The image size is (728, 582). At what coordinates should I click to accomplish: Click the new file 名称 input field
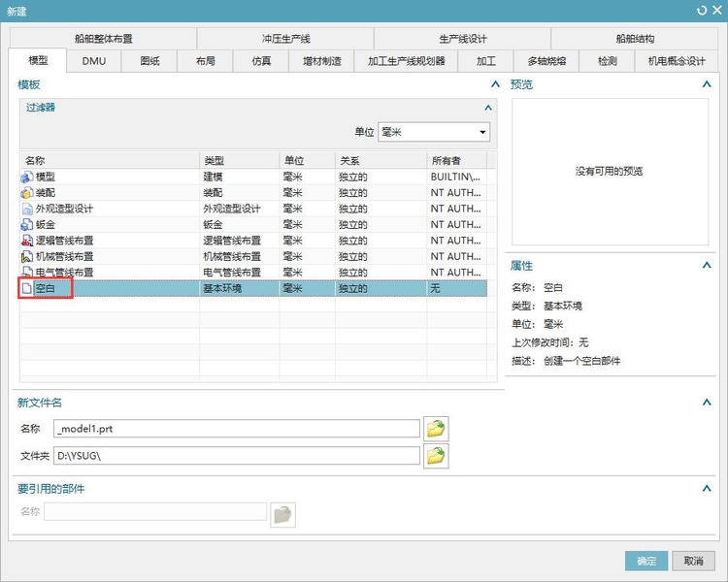(x=237, y=428)
